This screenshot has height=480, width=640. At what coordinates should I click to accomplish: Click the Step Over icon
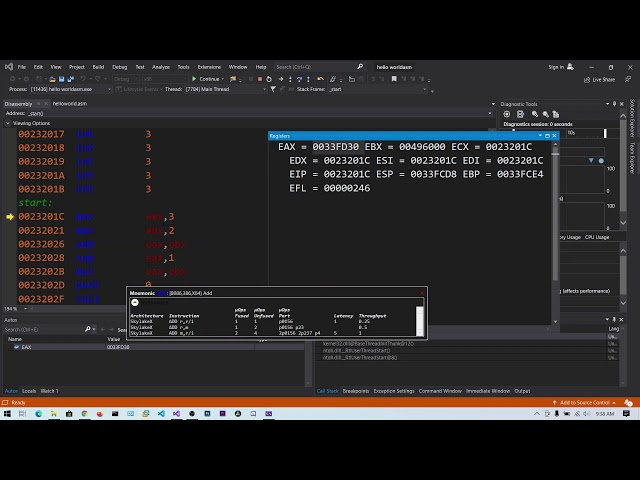click(299, 79)
